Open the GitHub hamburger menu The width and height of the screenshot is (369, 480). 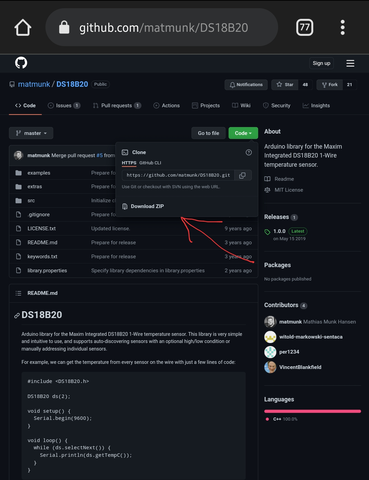click(350, 63)
